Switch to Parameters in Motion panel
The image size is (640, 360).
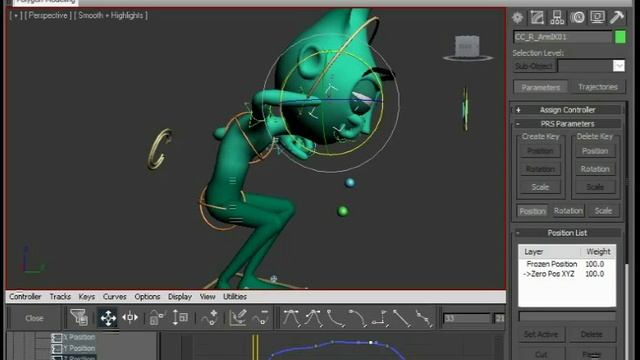coord(540,87)
